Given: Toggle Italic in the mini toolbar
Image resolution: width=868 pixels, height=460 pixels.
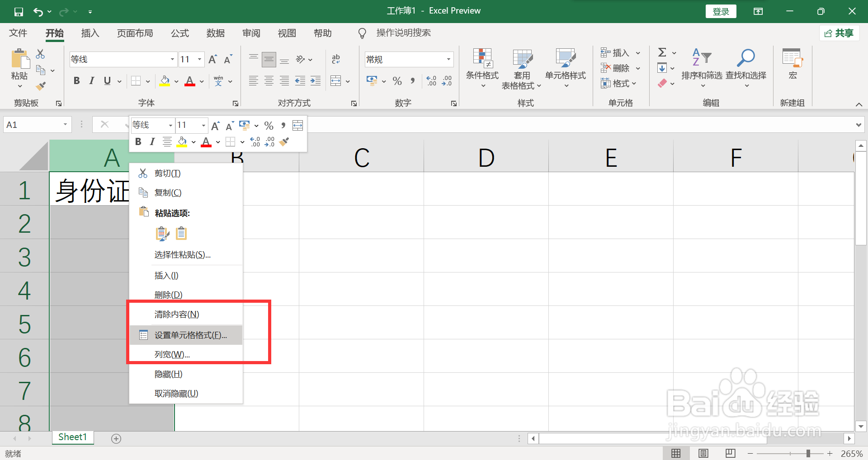Looking at the screenshot, I should point(152,142).
